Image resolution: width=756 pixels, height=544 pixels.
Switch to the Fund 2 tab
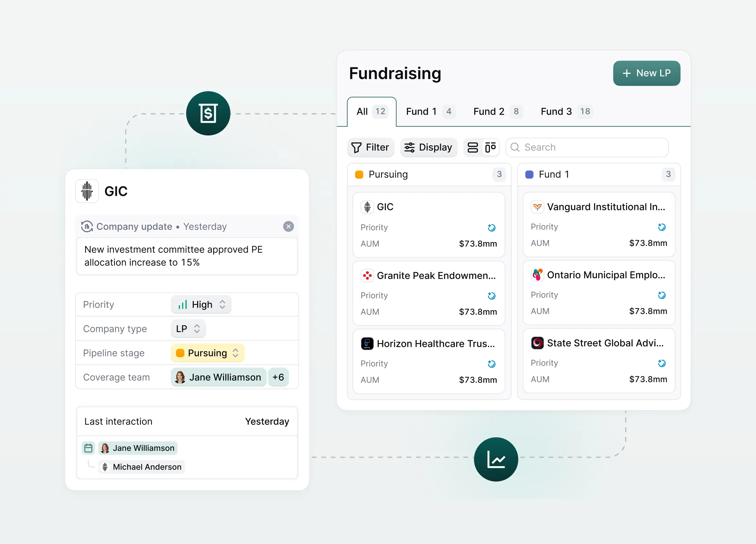pyautogui.click(x=498, y=112)
